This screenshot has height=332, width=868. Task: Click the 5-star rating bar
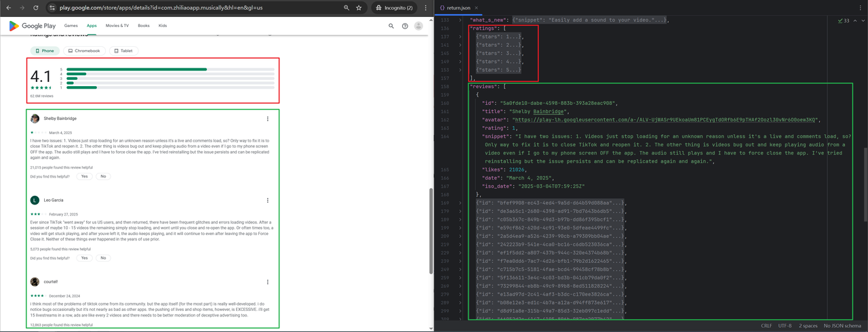point(170,69)
